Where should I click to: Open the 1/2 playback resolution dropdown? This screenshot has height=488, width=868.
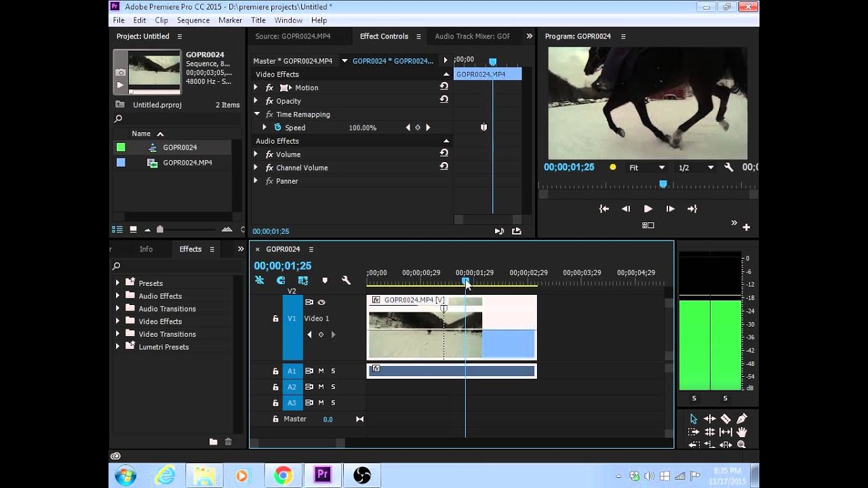click(x=696, y=167)
